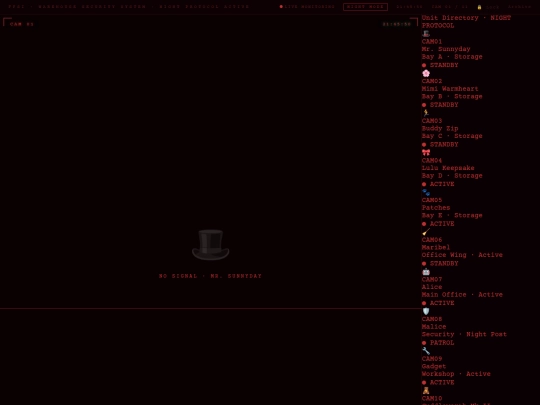Click the status dot beside Mr. Sunnyday's STANDBY
Screen dimensions: 540x405
click(x=424, y=65)
